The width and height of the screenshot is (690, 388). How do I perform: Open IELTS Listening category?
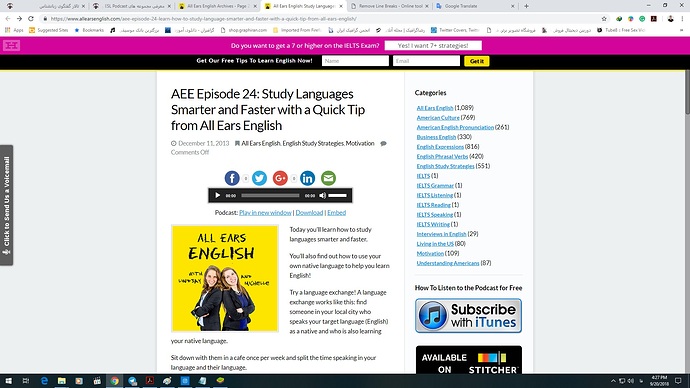pos(435,195)
